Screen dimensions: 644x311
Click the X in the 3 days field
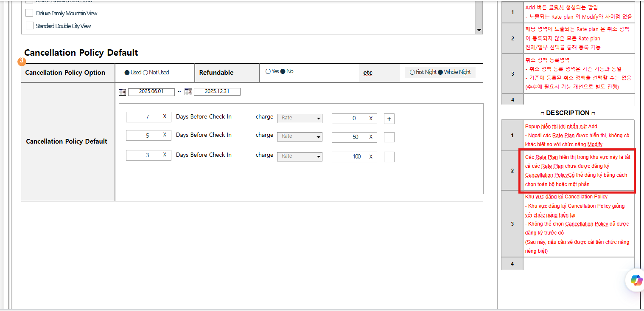165,155
